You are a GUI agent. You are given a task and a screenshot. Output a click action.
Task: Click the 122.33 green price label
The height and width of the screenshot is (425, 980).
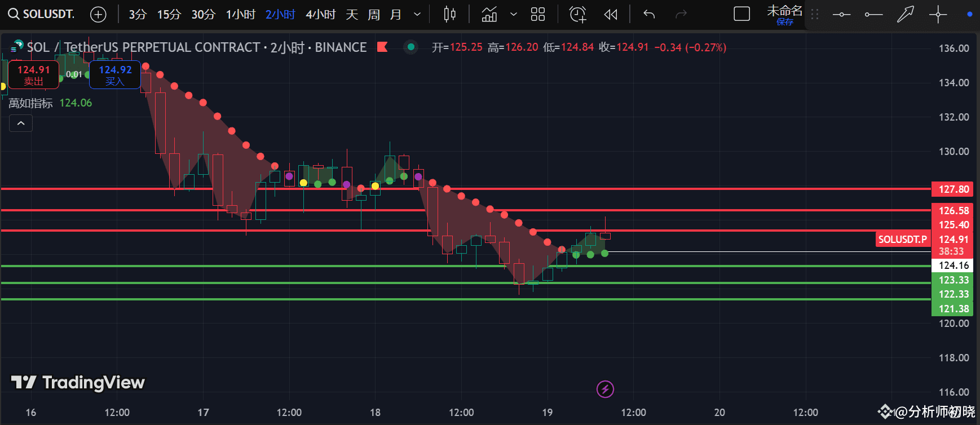tap(953, 294)
